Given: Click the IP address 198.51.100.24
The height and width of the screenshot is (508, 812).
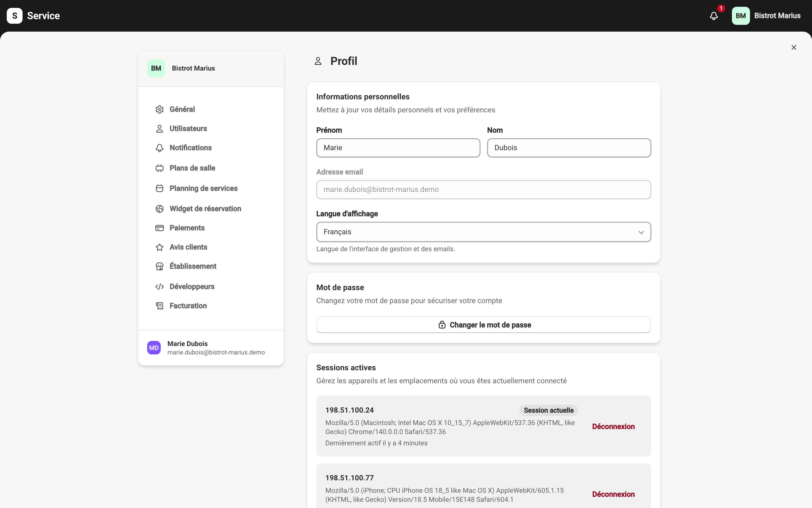Looking at the screenshot, I should coord(349,410).
